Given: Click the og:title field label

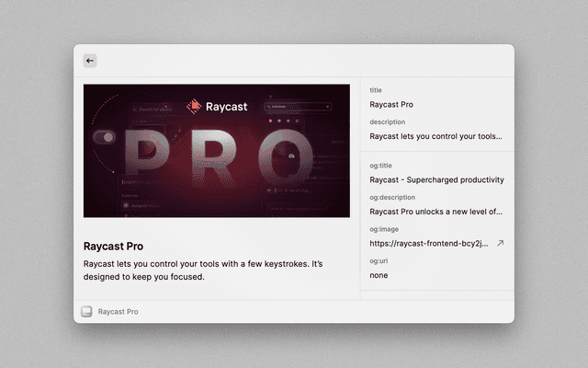Looking at the screenshot, I should (x=381, y=166).
